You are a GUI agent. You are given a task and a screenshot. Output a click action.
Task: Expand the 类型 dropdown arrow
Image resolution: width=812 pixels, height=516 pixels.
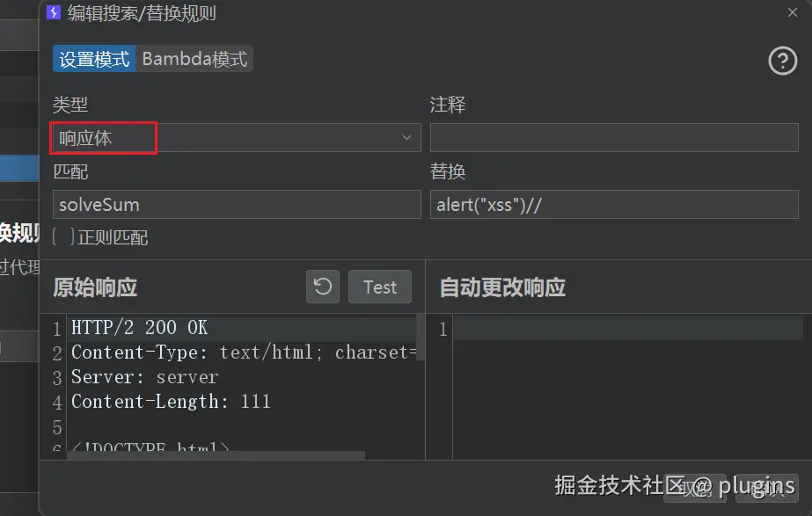pyautogui.click(x=406, y=138)
